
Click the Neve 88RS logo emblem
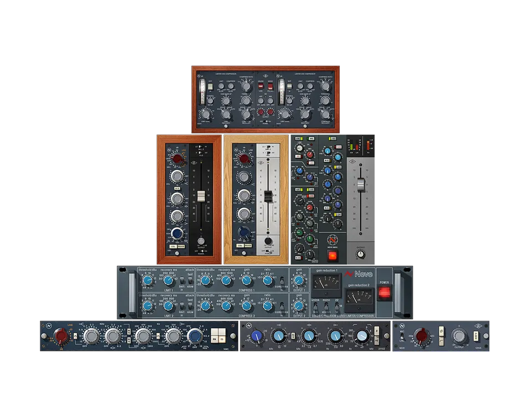(332, 241)
